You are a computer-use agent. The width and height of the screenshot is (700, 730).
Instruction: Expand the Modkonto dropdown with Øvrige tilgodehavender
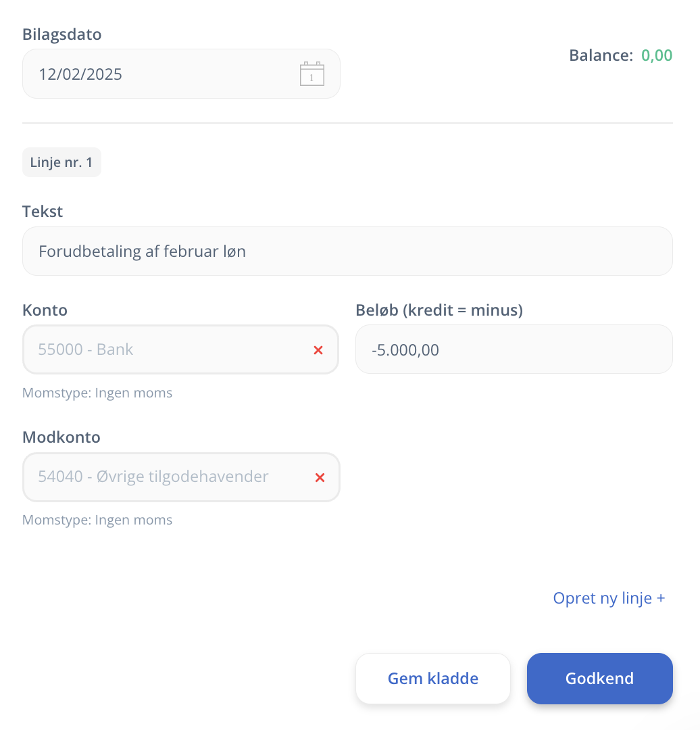(162, 477)
